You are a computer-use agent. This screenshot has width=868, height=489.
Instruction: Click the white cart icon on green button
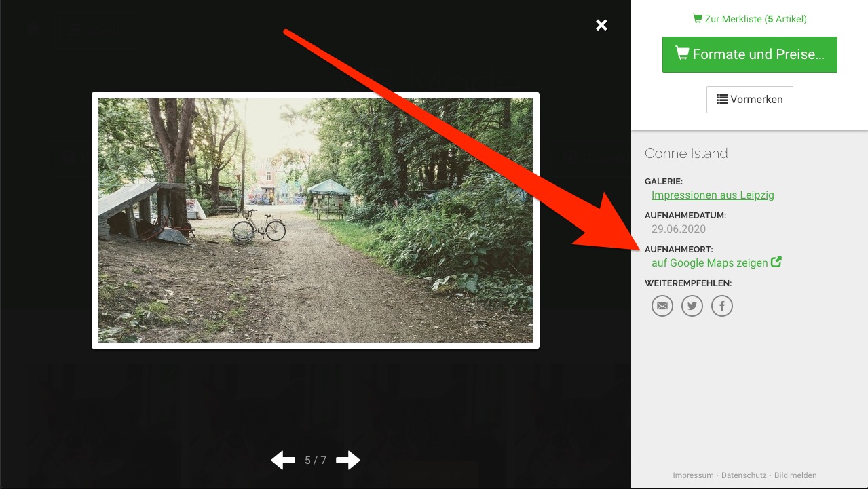[x=681, y=54]
